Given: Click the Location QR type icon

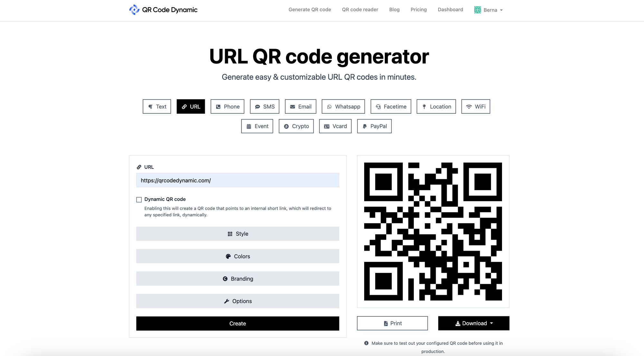Looking at the screenshot, I should [x=436, y=106].
